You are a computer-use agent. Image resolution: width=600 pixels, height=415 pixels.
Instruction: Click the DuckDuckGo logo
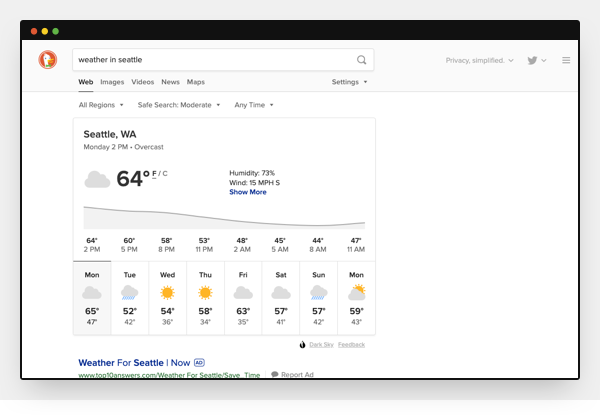point(48,60)
